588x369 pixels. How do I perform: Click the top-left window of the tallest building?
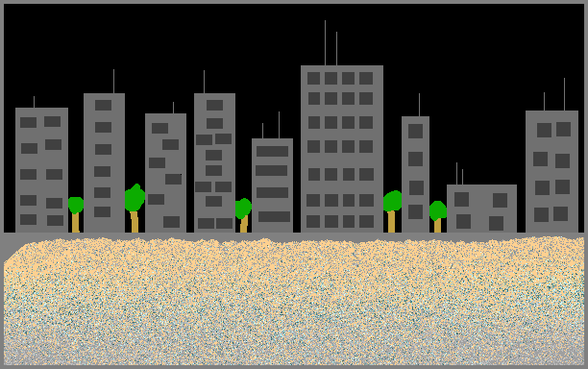click(x=314, y=79)
